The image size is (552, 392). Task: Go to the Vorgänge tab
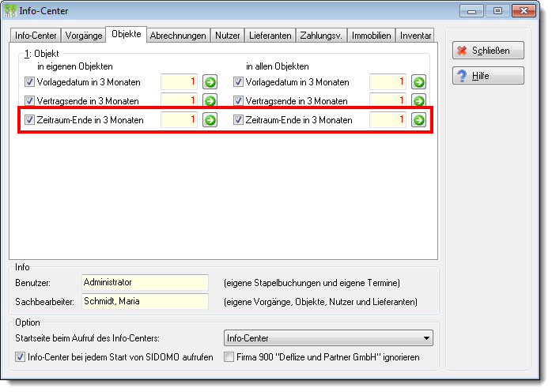84,36
